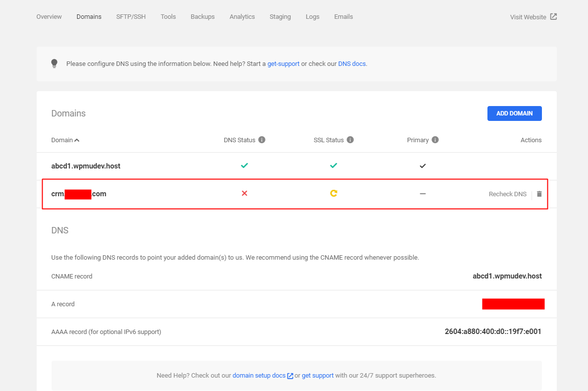Switch to the SFTP/SSH tab

coord(131,17)
